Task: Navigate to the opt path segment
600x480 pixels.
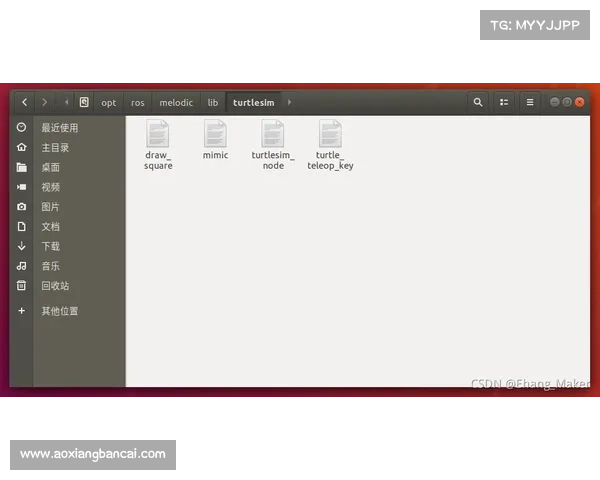Action: pos(108,102)
